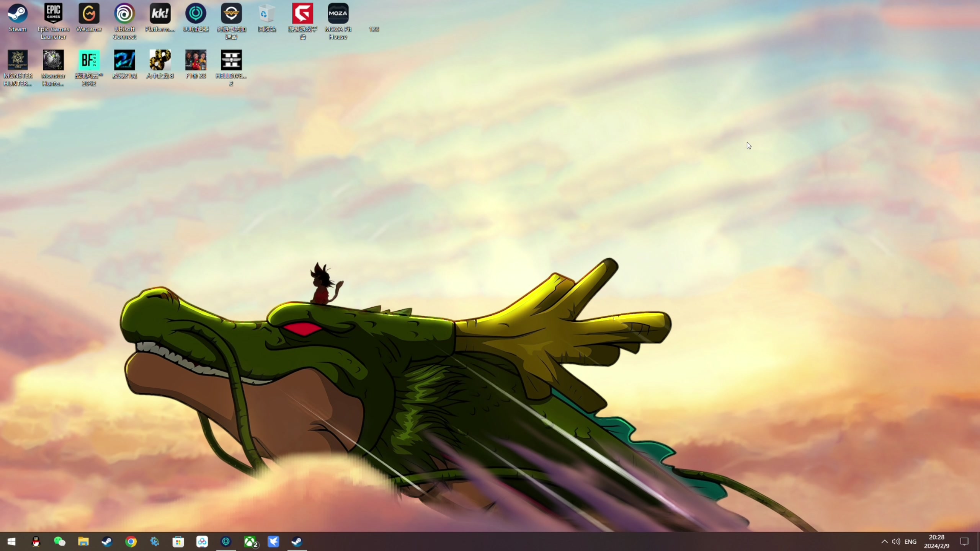The width and height of the screenshot is (980, 551).
Task: Expand the hidden system tray icons
Action: tap(884, 541)
